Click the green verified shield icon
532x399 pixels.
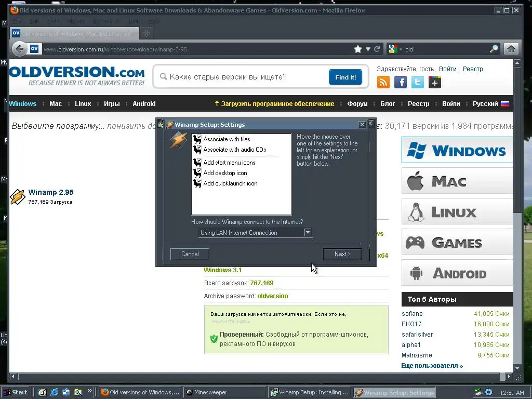pyautogui.click(x=214, y=338)
